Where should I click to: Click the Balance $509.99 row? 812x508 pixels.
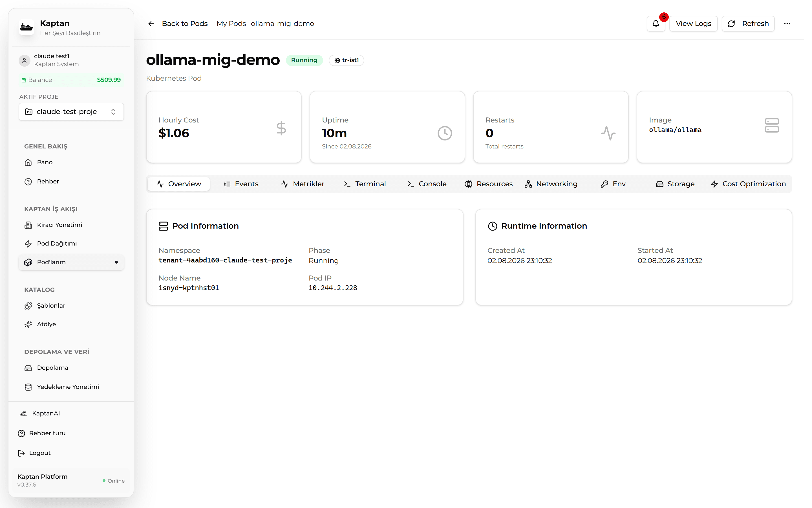[71, 80]
